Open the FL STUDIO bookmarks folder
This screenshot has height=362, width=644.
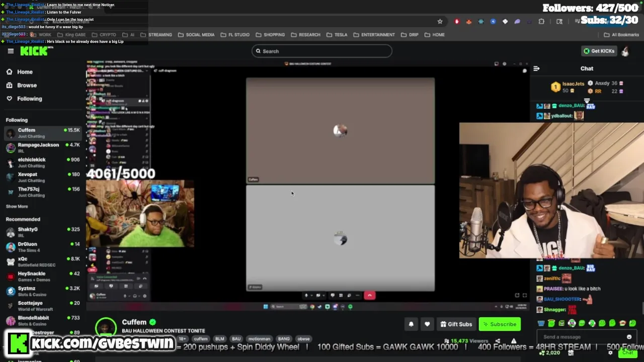tap(234, 35)
